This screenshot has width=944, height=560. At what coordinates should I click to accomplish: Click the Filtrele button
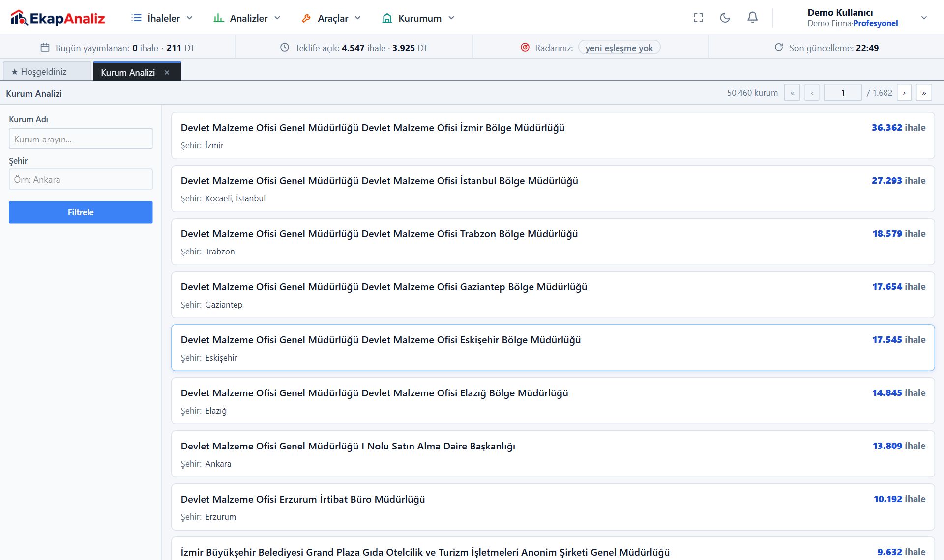pos(81,212)
